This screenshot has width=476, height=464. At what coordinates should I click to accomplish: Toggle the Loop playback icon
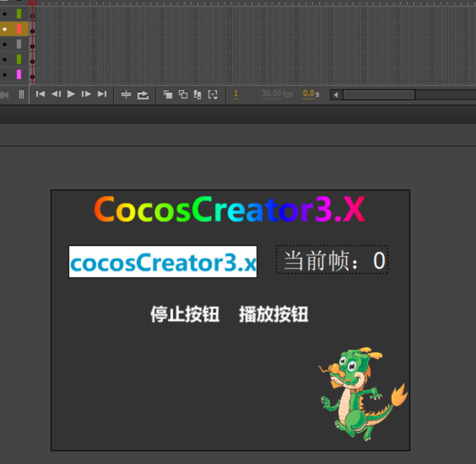coord(143,95)
